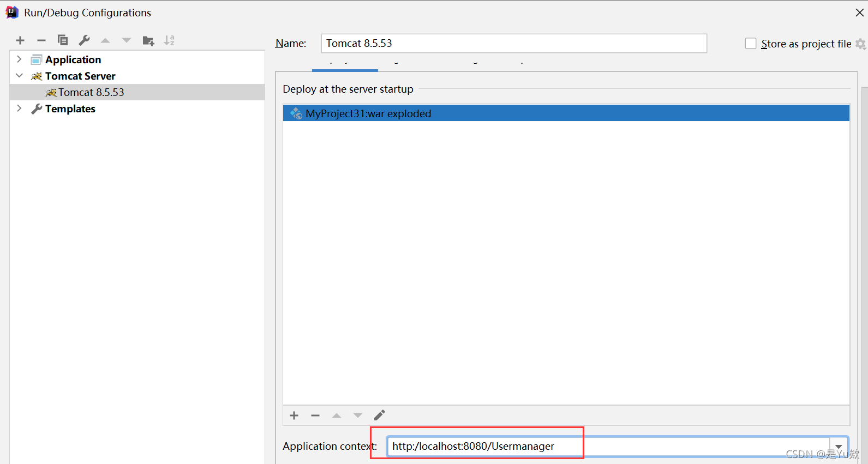Close the Run/Debug Configurations dialog
The height and width of the screenshot is (464, 868).
(859, 13)
